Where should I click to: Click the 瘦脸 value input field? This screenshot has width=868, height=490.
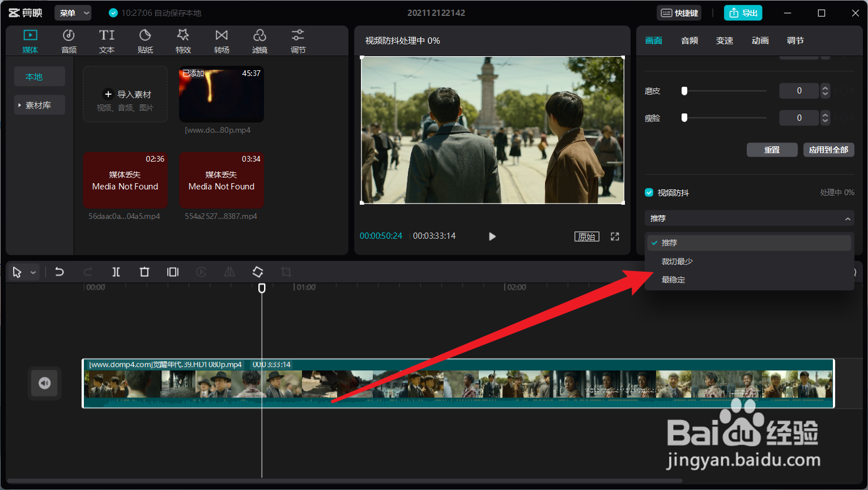(x=799, y=118)
